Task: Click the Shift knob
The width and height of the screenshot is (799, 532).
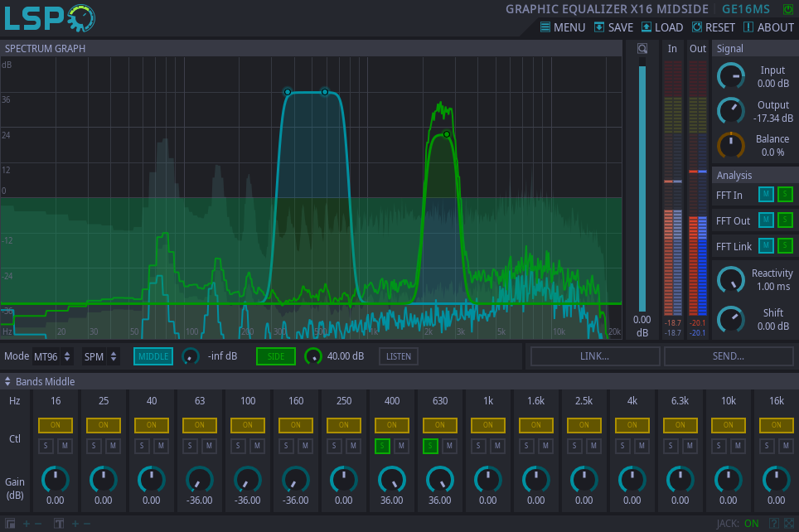Action: (731, 320)
